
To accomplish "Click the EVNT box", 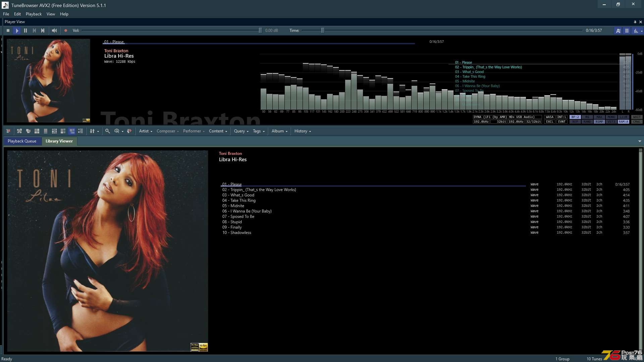I will 562,122.
